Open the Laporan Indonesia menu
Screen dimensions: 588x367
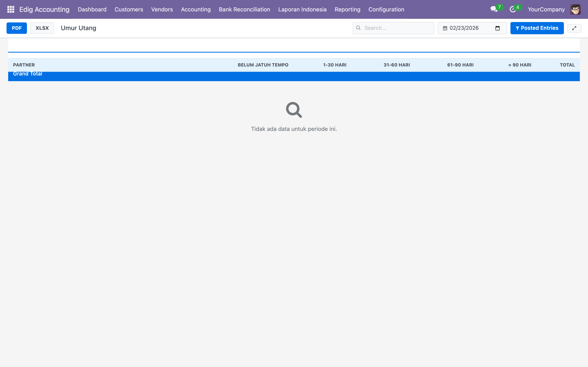pyautogui.click(x=302, y=9)
